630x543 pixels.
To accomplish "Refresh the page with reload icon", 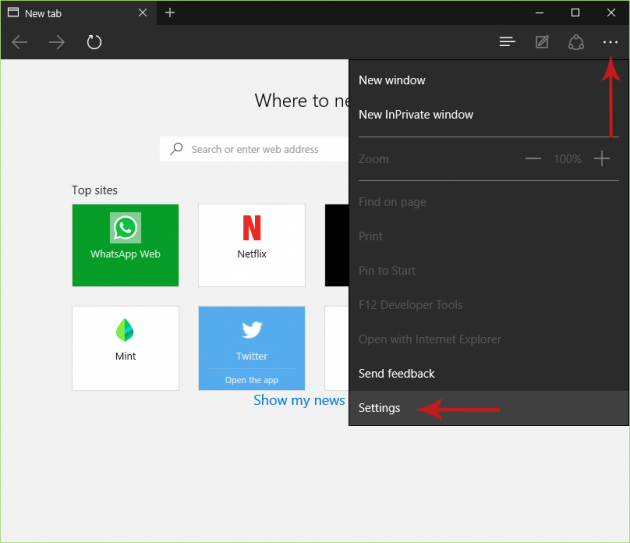I will click(94, 42).
